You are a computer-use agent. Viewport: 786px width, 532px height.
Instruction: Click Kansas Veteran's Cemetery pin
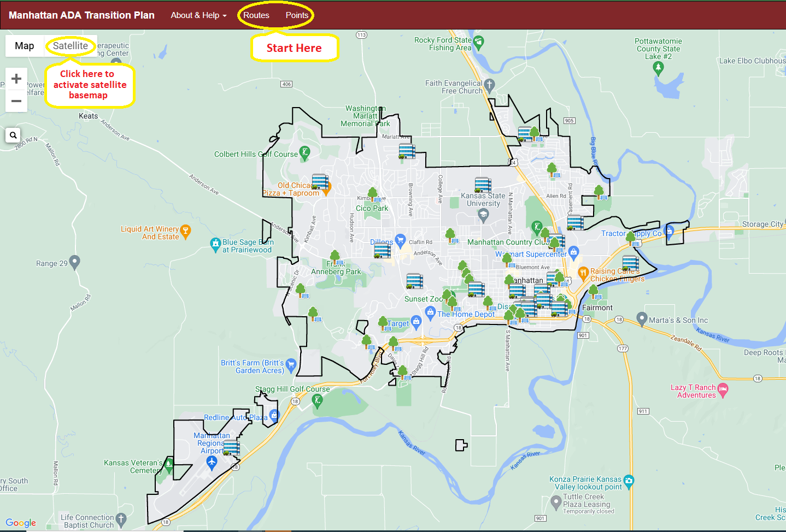point(169,466)
